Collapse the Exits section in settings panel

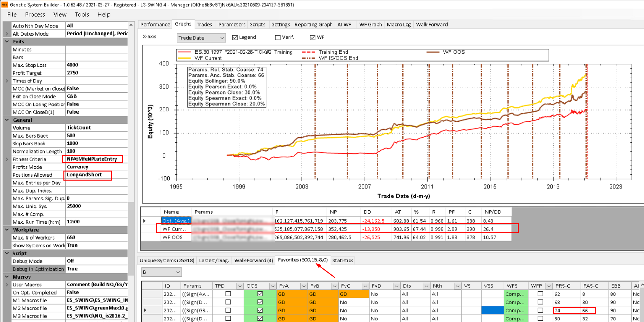[x=7, y=41]
